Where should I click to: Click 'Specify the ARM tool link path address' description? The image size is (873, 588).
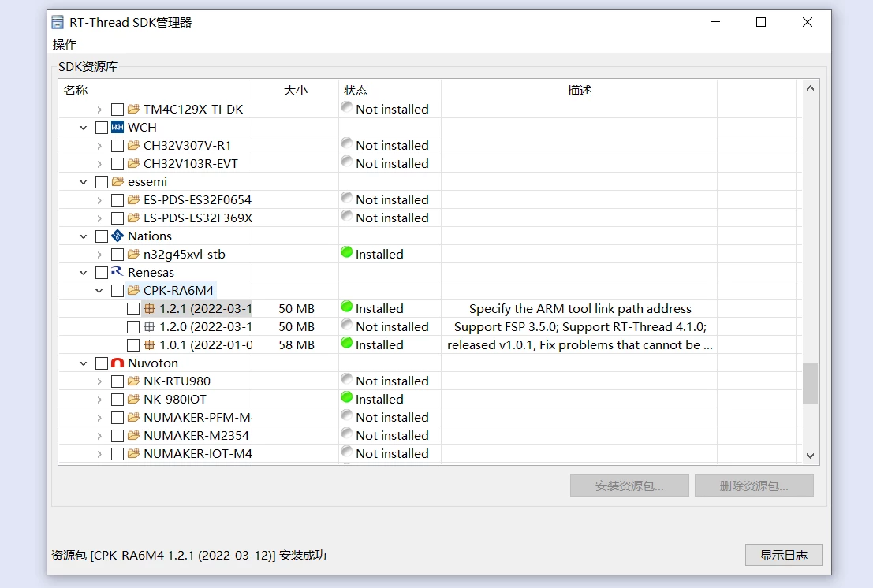click(x=580, y=309)
